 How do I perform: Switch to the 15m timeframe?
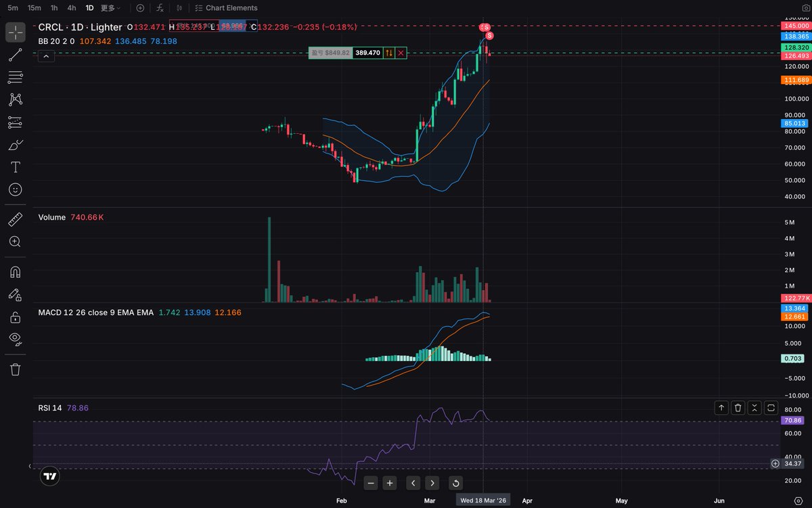pos(34,8)
